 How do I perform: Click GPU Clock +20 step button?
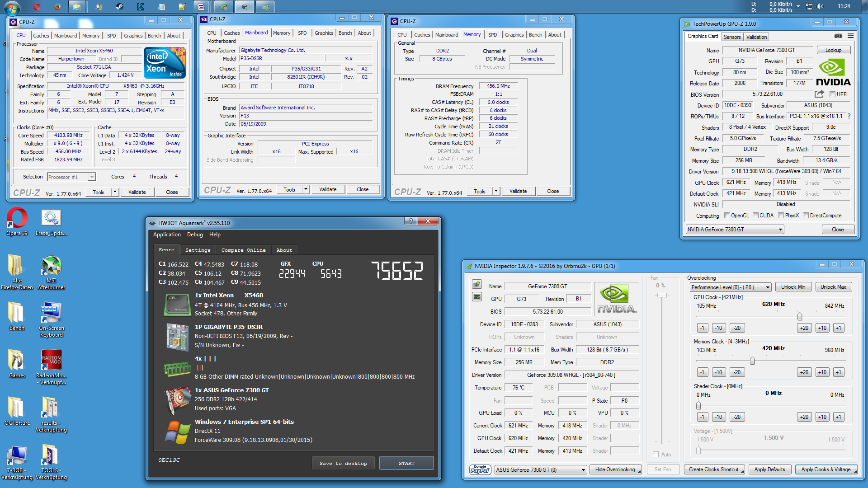coord(804,328)
